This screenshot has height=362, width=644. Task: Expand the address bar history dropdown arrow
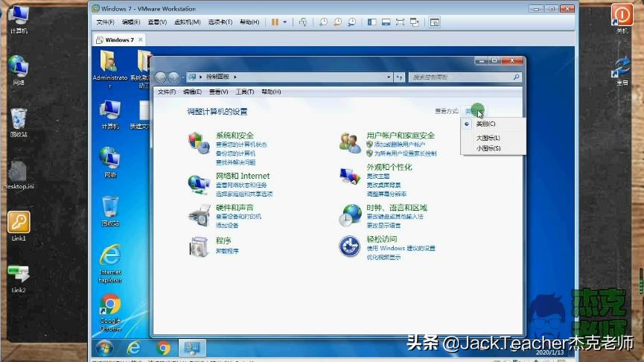(389, 77)
